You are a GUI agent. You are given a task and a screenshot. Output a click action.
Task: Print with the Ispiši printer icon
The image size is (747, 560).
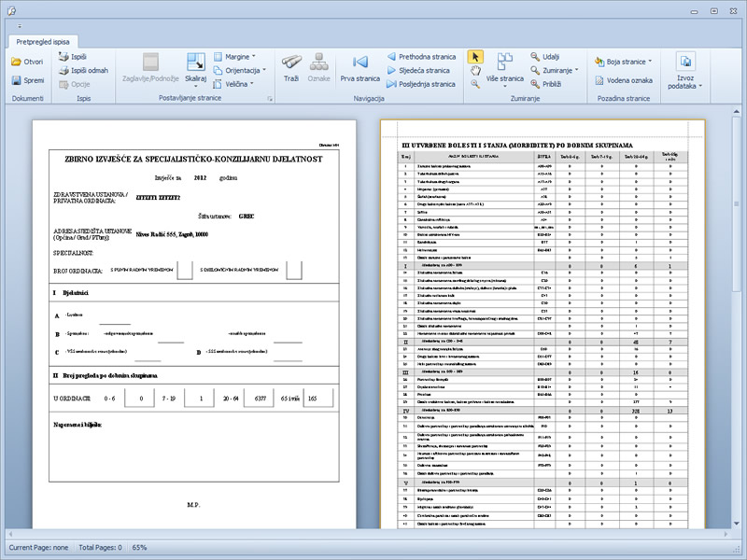pyautogui.click(x=63, y=57)
